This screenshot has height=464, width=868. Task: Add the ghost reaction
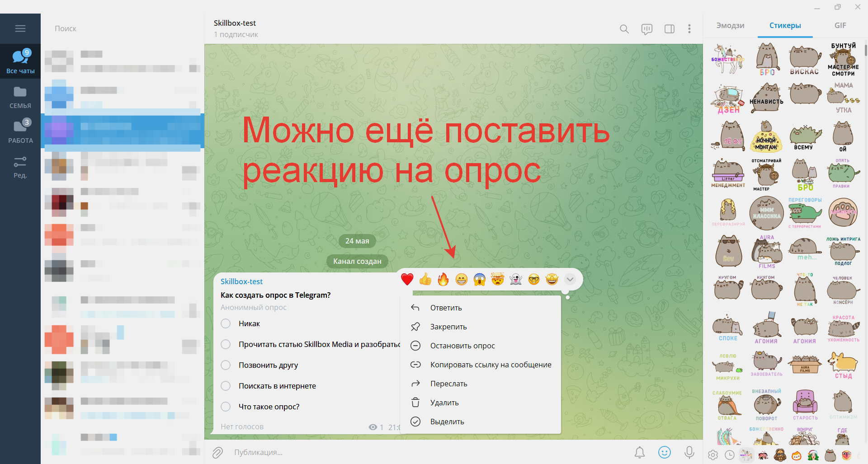point(516,279)
